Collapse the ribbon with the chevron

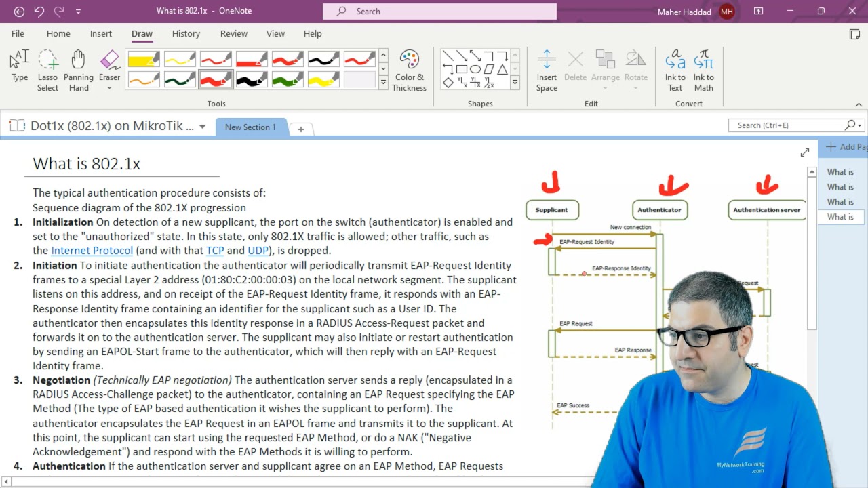(x=859, y=104)
